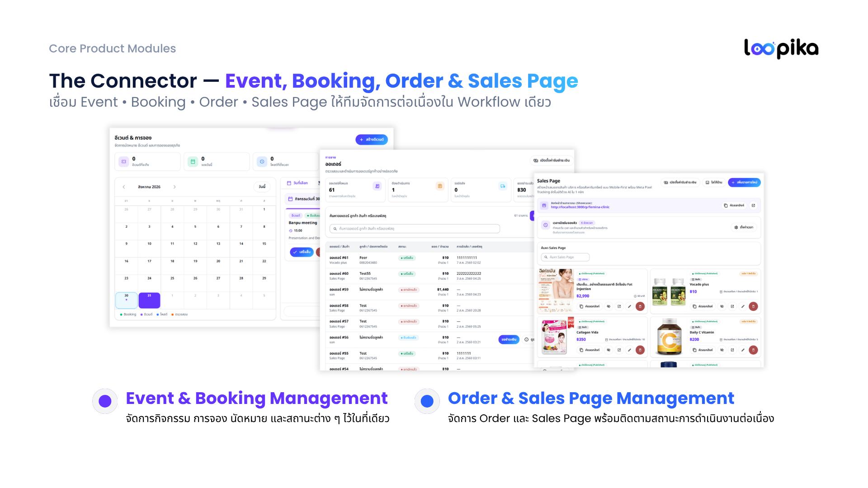Click ขอชำระเงิน payment request for order #56
Viewport: 868px width, 488px height.
point(509,339)
